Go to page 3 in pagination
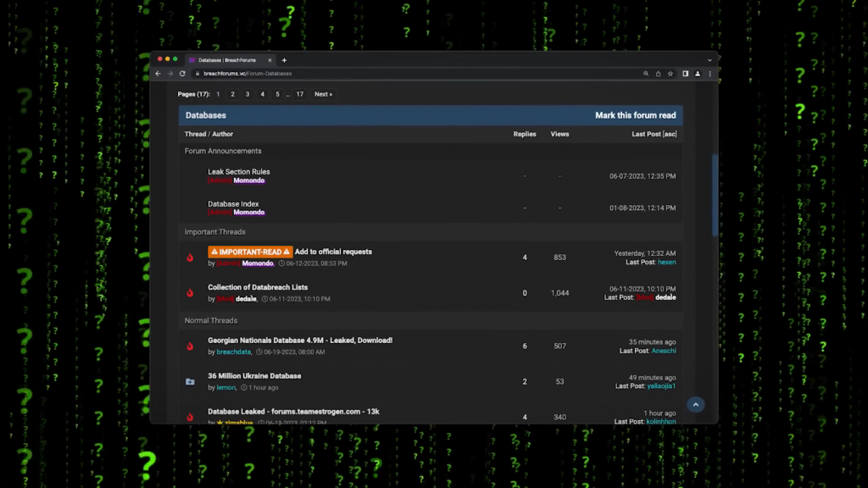868x488 pixels. pyautogui.click(x=248, y=94)
